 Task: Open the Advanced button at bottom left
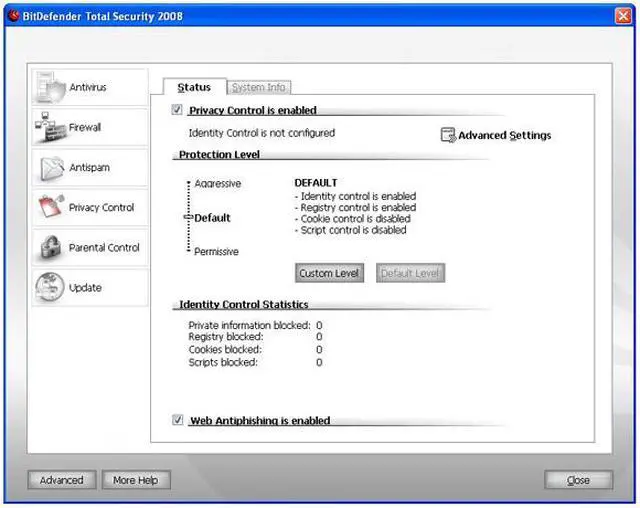tap(62, 480)
